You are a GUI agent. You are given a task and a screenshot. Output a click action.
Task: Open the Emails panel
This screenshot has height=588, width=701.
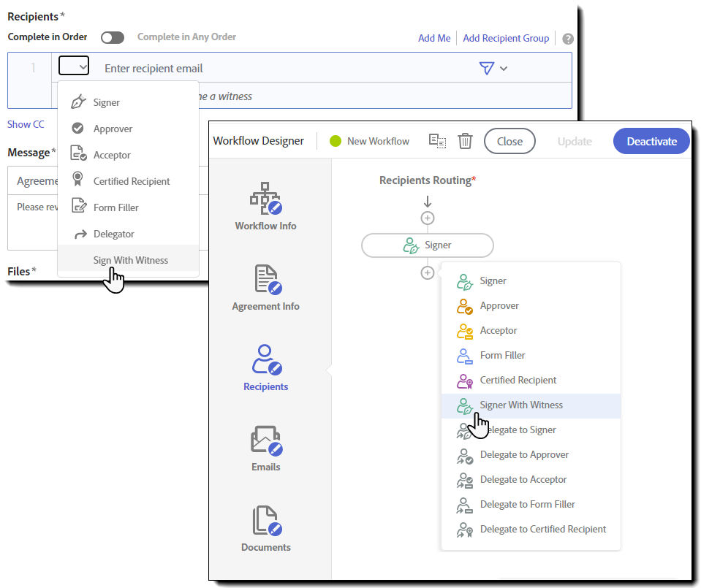(x=265, y=448)
